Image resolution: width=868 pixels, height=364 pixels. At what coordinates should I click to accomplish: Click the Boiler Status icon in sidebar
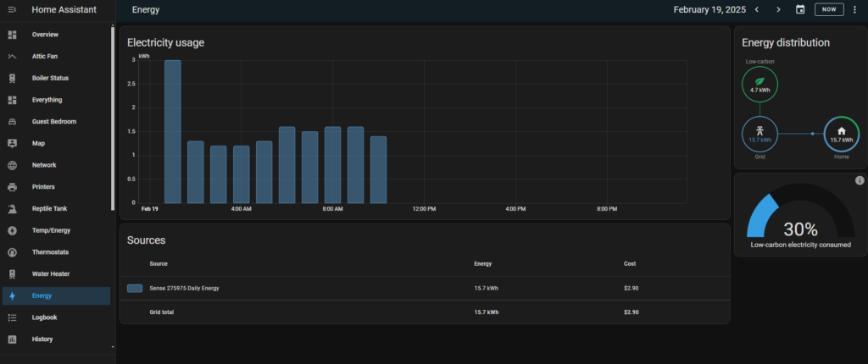pos(12,78)
